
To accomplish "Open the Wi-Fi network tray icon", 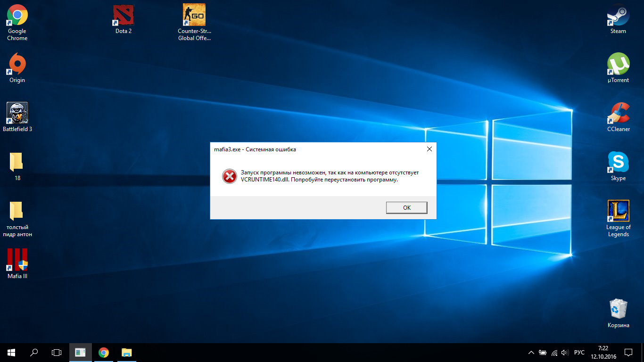I will (x=554, y=353).
